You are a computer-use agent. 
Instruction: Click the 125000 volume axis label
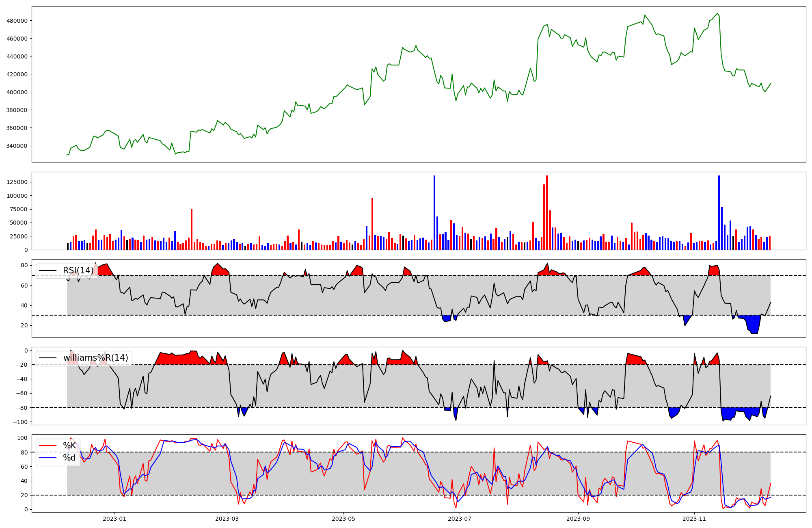point(17,182)
